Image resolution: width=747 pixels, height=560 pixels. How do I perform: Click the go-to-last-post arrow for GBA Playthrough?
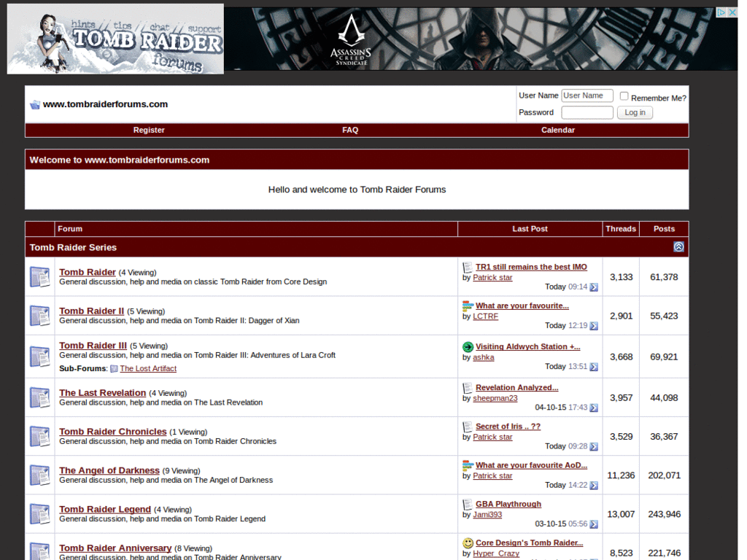(593, 524)
